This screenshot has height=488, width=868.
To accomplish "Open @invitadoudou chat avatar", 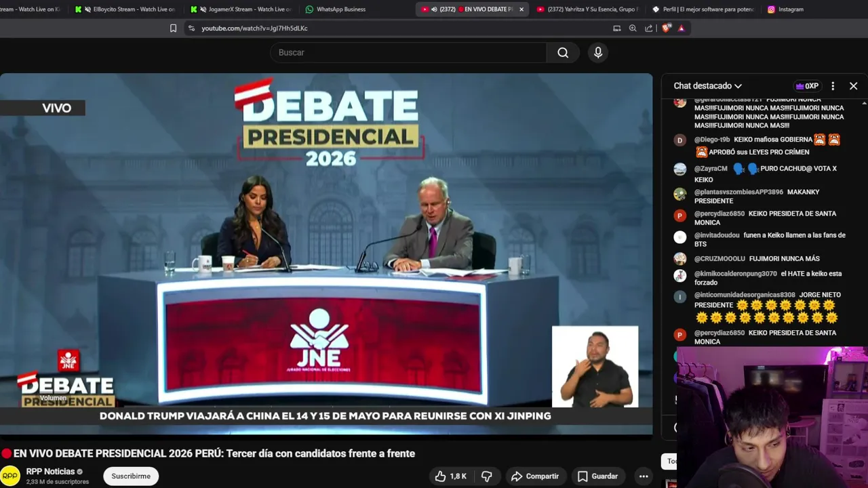I will tap(679, 237).
